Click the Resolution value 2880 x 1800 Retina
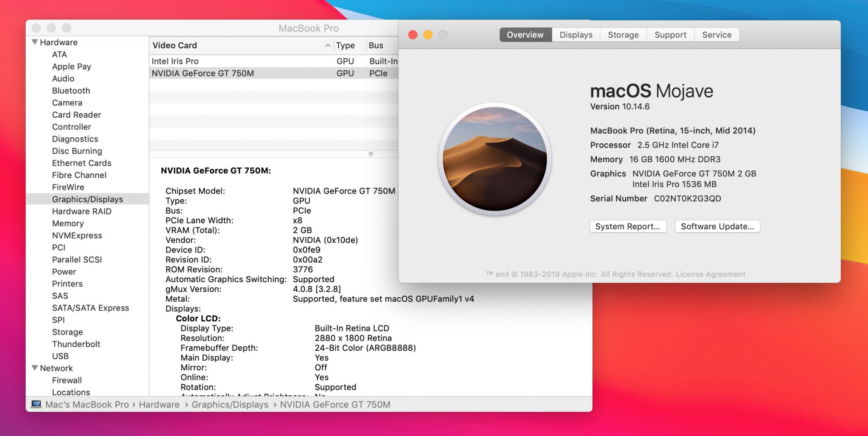 (x=353, y=338)
